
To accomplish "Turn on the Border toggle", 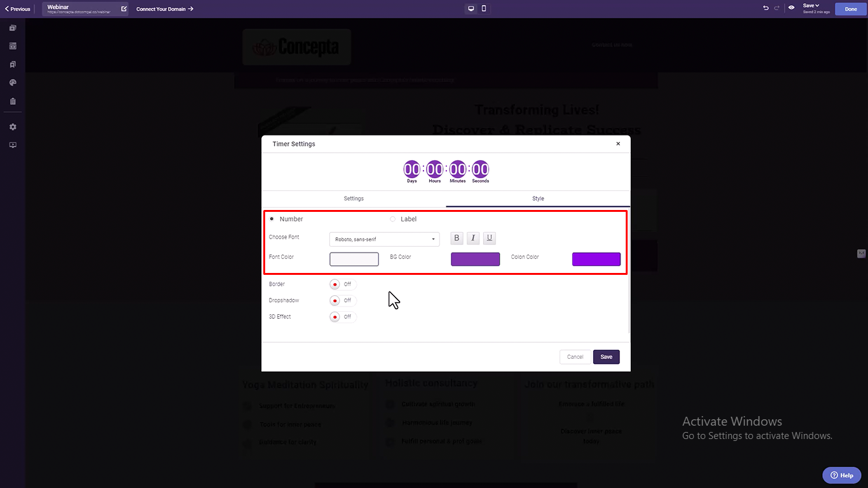I will pos(343,284).
